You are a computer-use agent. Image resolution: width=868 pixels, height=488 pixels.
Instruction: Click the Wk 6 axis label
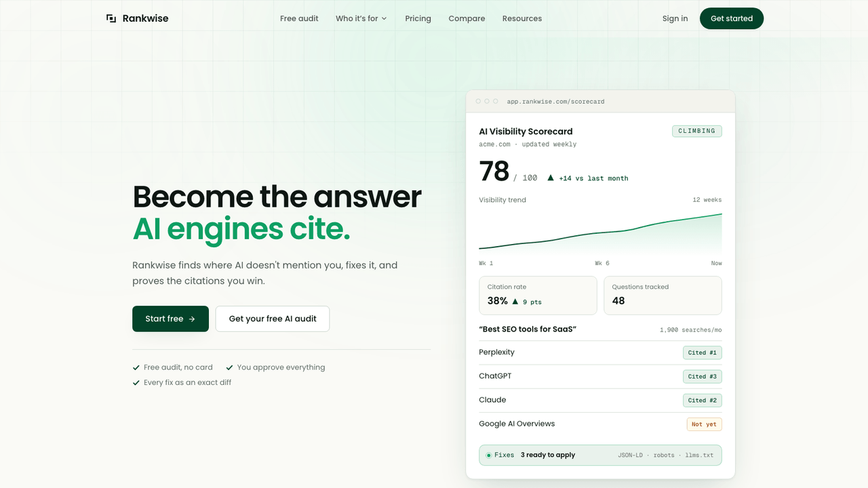(x=602, y=263)
